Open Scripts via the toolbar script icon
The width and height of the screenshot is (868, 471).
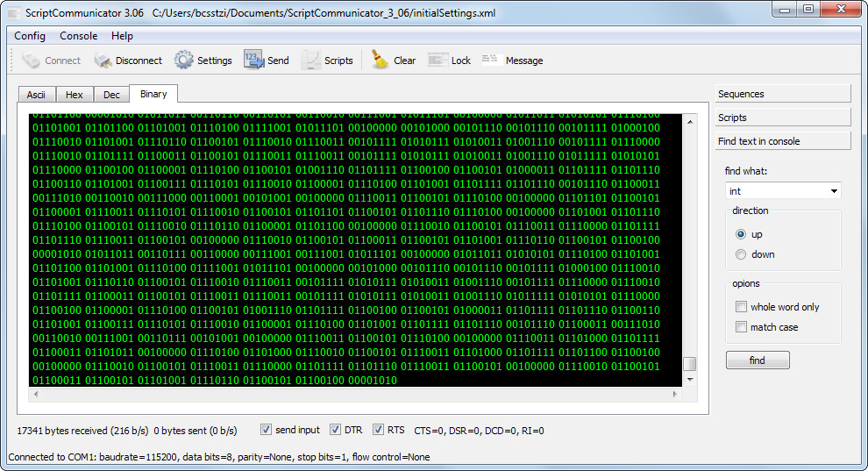[x=311, y=61]
